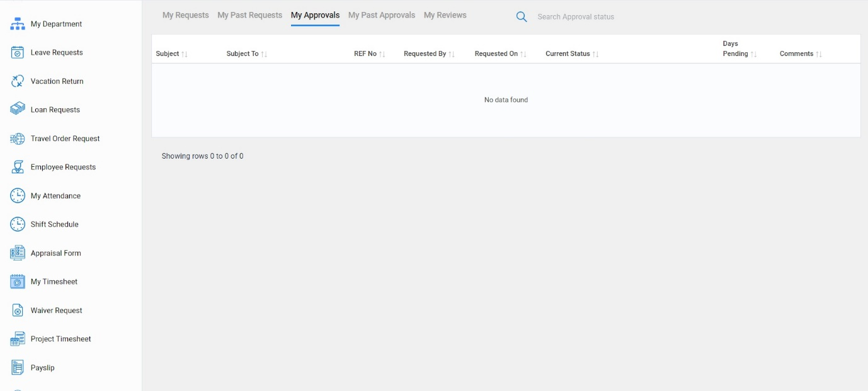Viewport: 868px width, 391px height.
Task: Toggle sorting on the Subject column
Action: pyautogui.click(x=185, y=54)
